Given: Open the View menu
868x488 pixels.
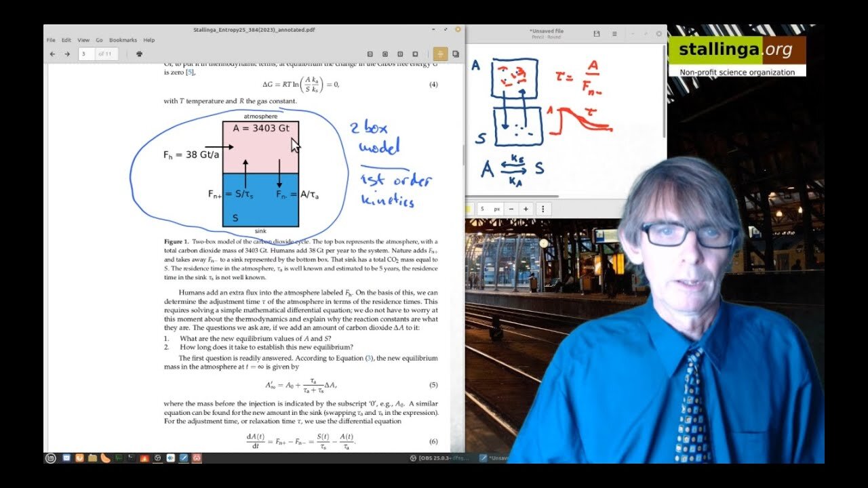Looking at the screenshot, I should (83, 40).
